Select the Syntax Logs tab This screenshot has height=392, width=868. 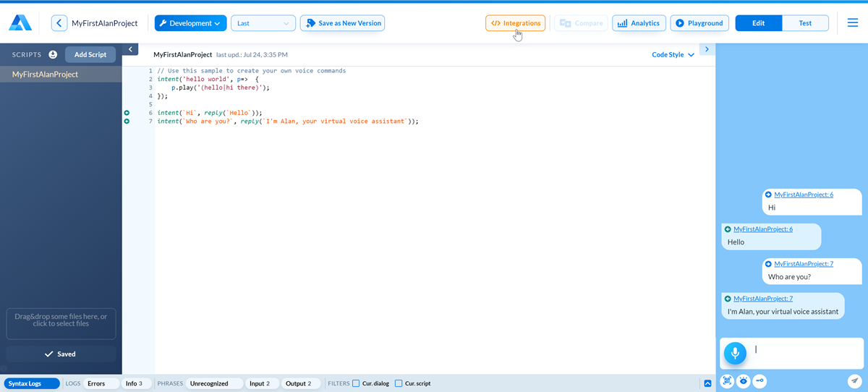[x=31, y=383]
